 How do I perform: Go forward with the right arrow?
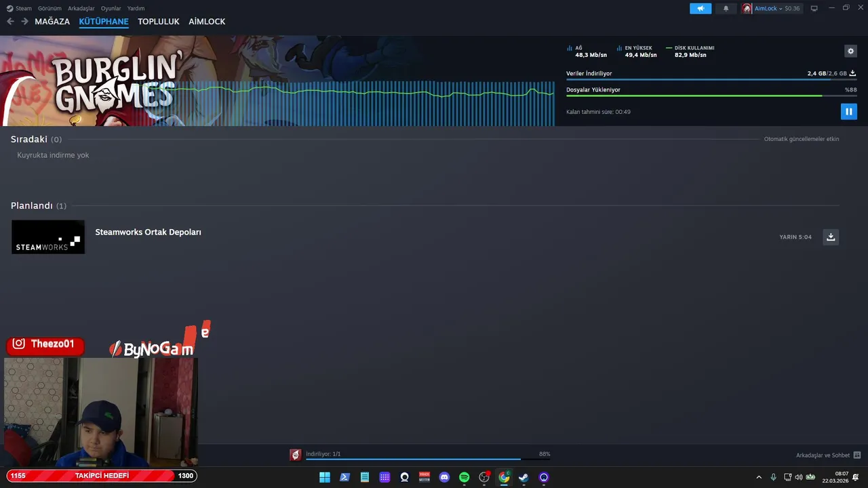click(x=24, y=22)
